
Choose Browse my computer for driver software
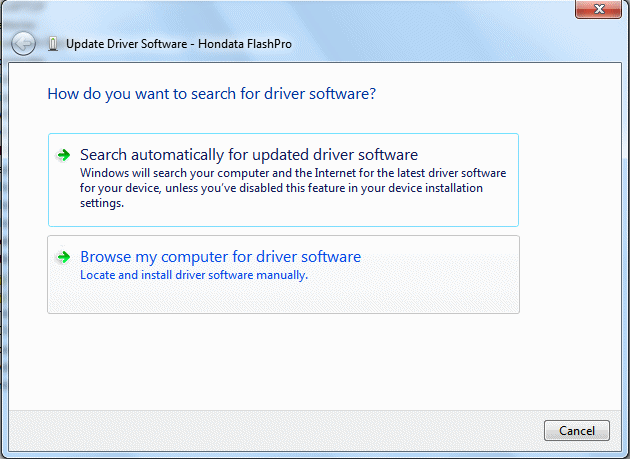pyautogui.click(x=283, y=275)
